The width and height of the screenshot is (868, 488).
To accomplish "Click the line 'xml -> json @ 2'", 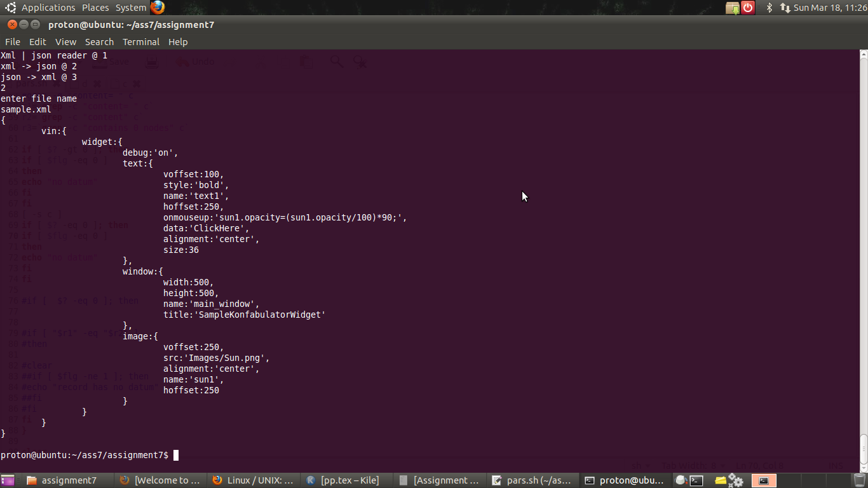I will (39, 66).
